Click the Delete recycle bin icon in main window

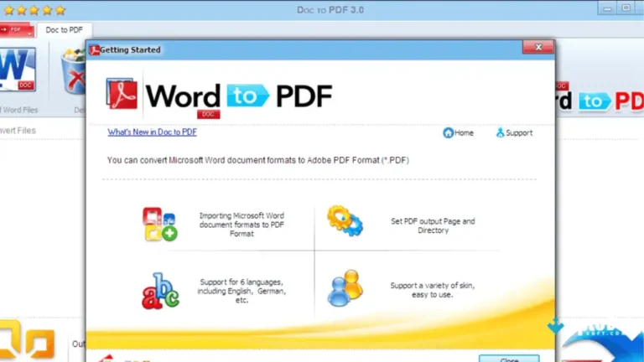point(74,71)
